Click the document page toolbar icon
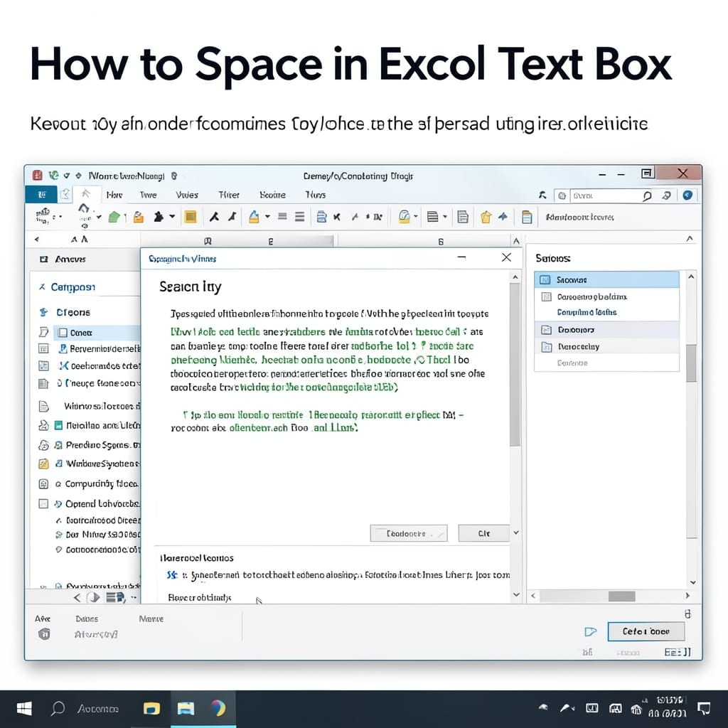Viewport: 728px width, 728px height. 463,217
